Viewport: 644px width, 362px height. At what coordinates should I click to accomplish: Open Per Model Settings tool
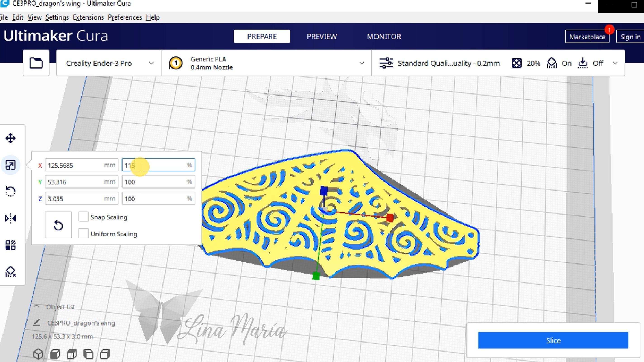click(x=10, y=245)
